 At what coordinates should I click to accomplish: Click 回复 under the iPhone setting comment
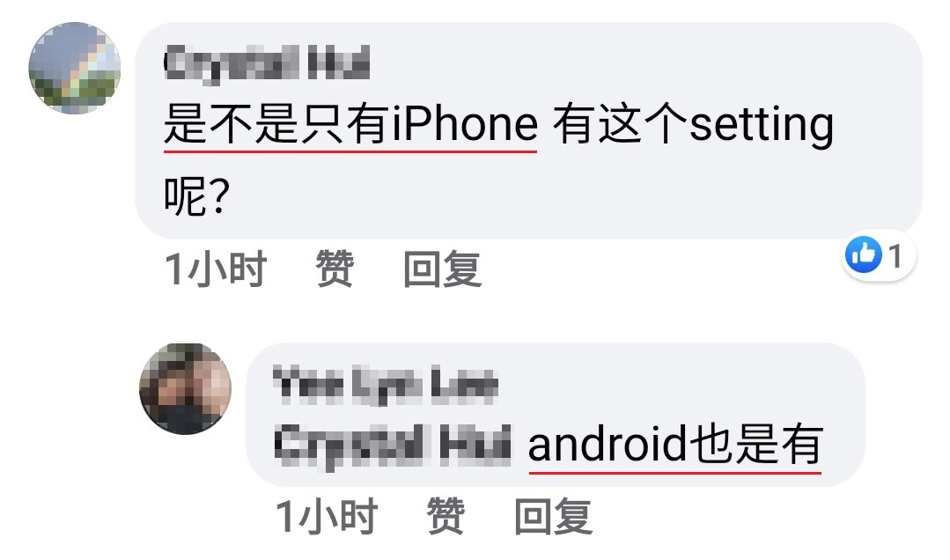pos(442,269)
